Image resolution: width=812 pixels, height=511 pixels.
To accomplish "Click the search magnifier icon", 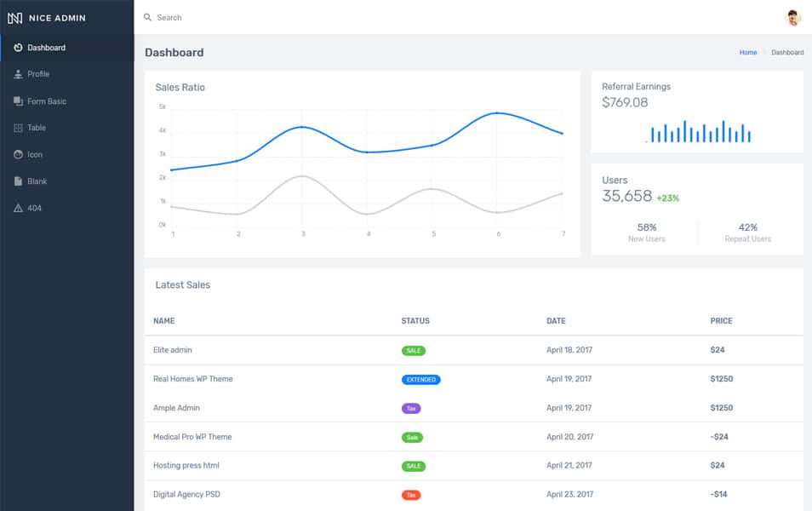I will coord(146,17).
